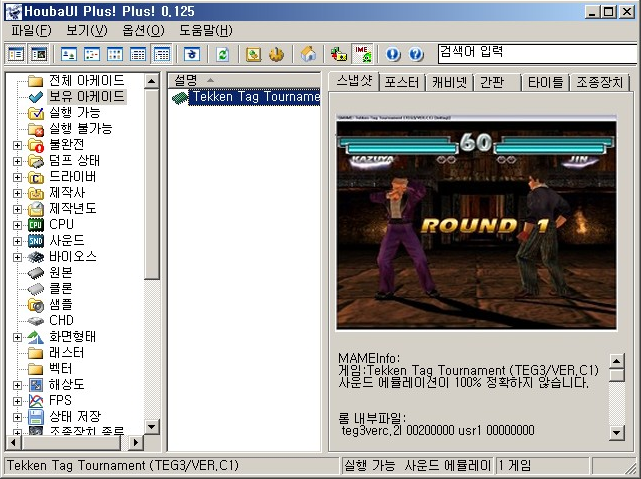Toggle the screenshot panel toolbar icon
Viewport: 641px width, 479px height.
coord(39,54)
